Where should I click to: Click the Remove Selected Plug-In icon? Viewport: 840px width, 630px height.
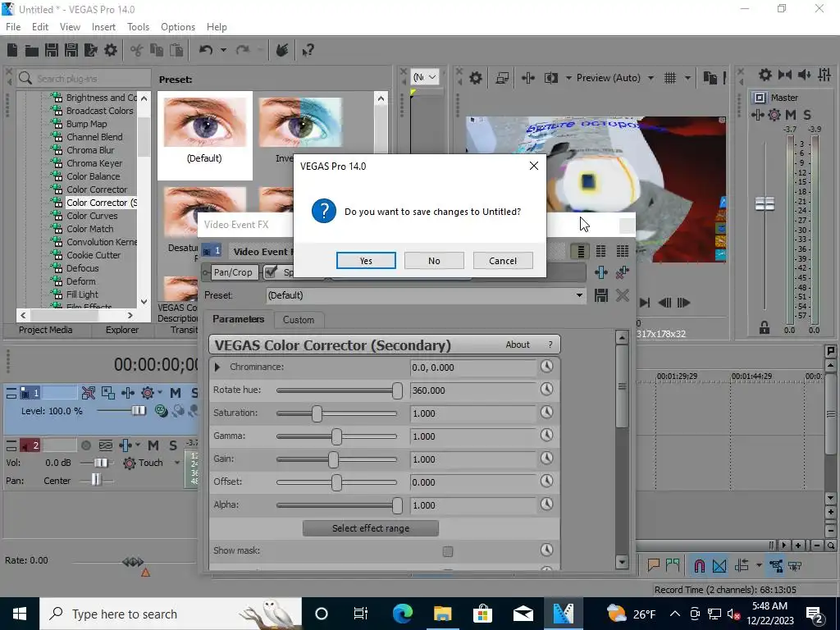point(622,272)
